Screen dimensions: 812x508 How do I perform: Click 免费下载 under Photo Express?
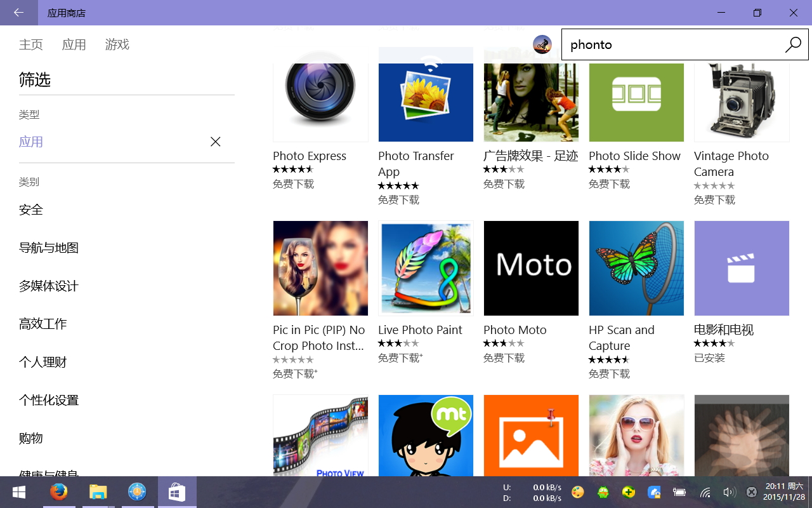click(293, 184)
